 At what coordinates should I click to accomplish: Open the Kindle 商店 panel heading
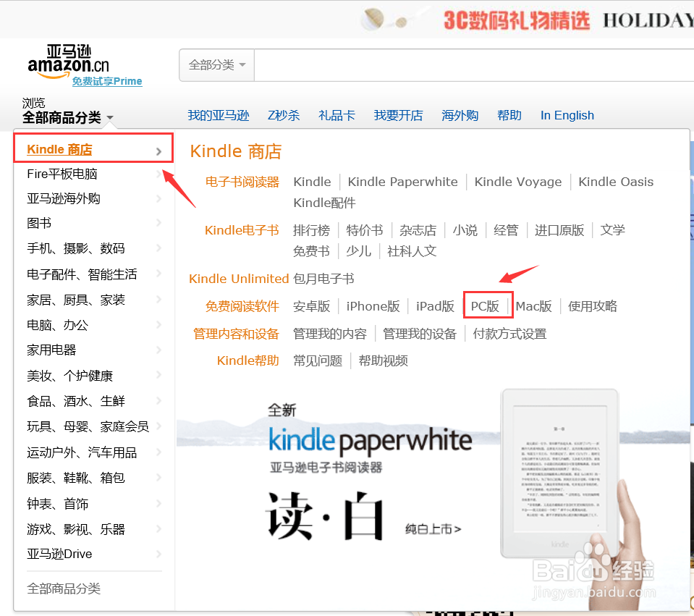[x=236, y=151]
